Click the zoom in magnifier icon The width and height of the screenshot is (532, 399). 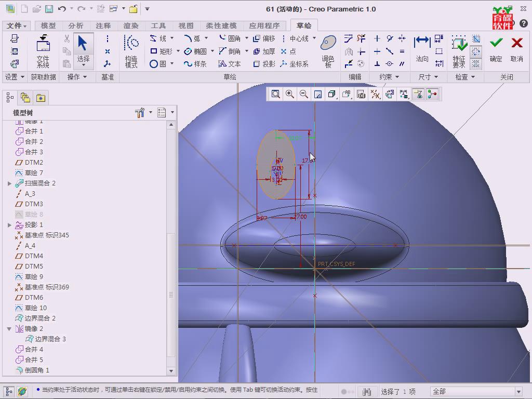[x=290, y=94]
